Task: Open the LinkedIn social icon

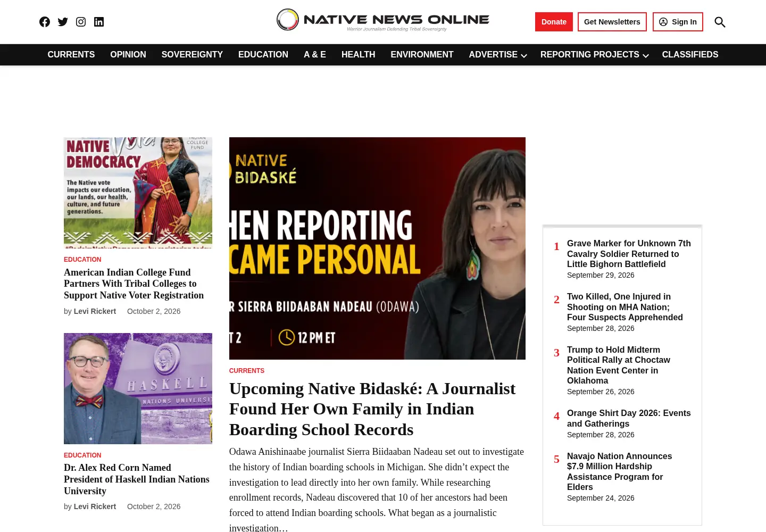Action: [x=99, y=22]
